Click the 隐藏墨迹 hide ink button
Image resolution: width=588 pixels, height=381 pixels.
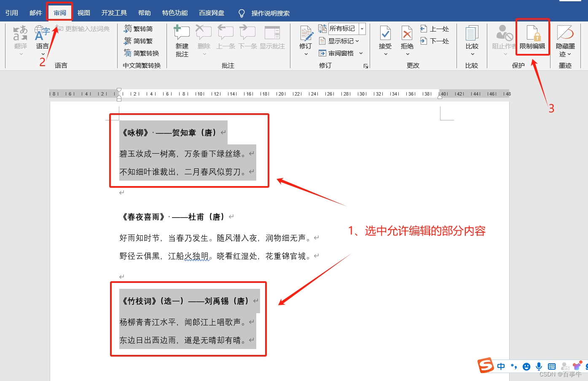[x=565, y=41]
